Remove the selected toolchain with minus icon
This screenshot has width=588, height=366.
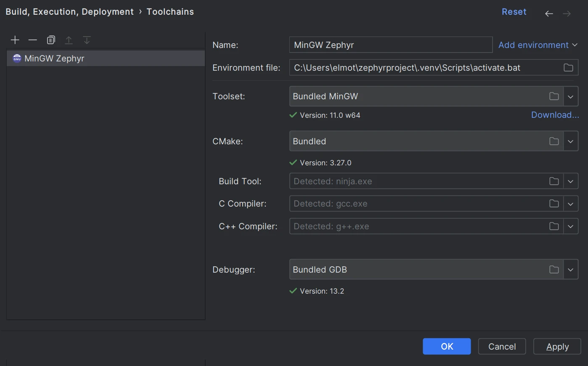[x=33, y=40]
